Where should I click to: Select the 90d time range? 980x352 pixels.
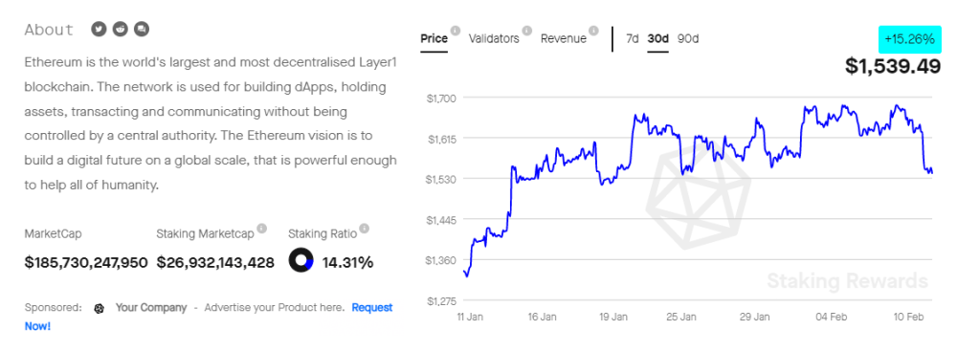coord(688,38)
